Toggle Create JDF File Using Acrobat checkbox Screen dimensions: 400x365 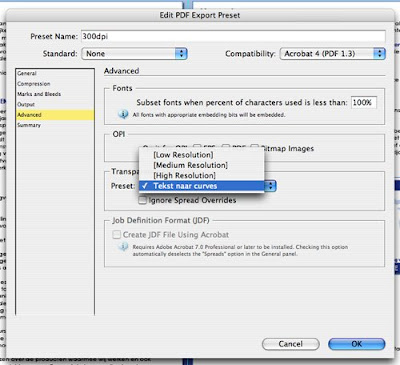(x=116, y=235)
